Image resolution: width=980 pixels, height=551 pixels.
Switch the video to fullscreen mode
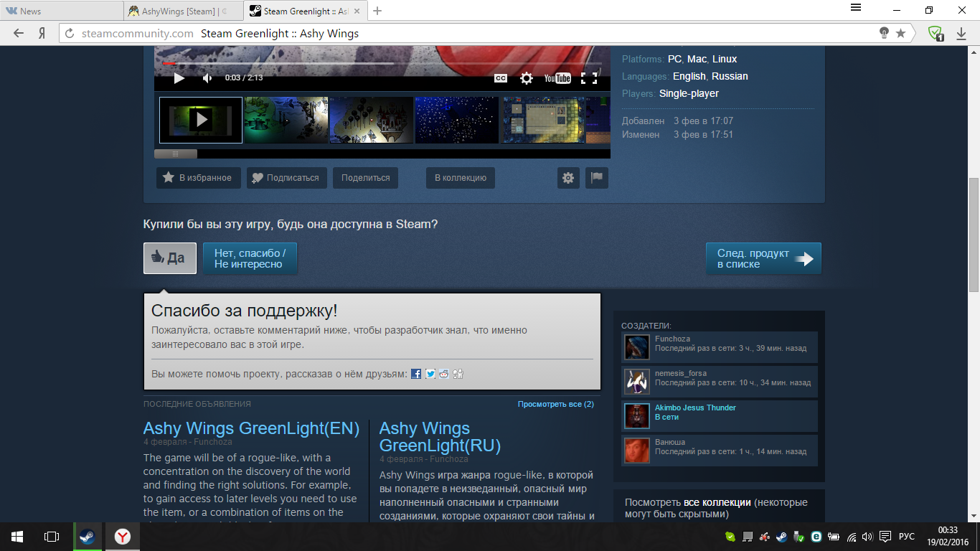589,78
